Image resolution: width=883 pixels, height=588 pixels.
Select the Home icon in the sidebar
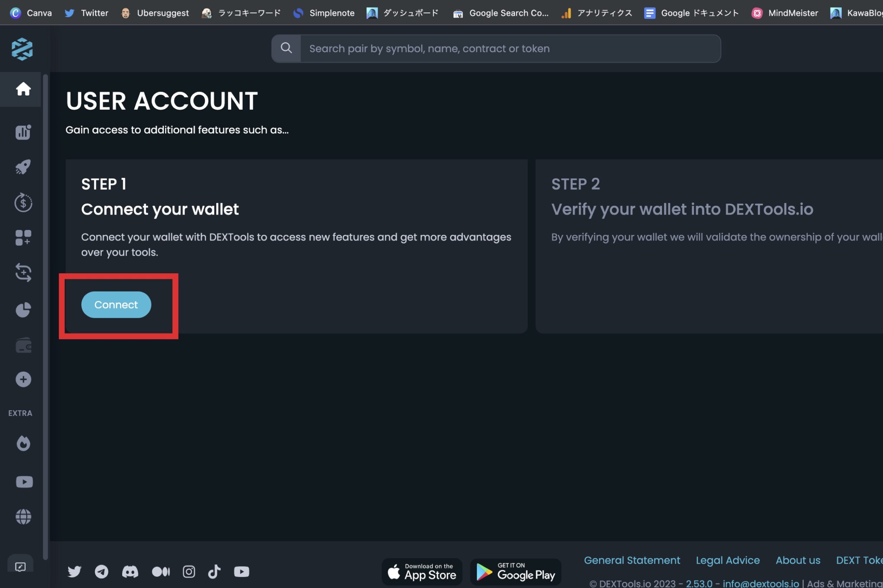23,89
